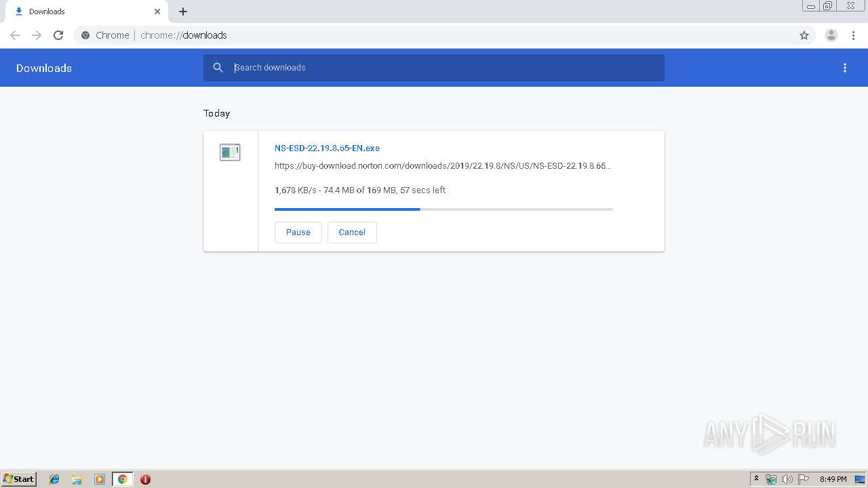Minimize the Chrome window
The height and width of the screenshot is (488, 868).
click(x=810, y=6)
